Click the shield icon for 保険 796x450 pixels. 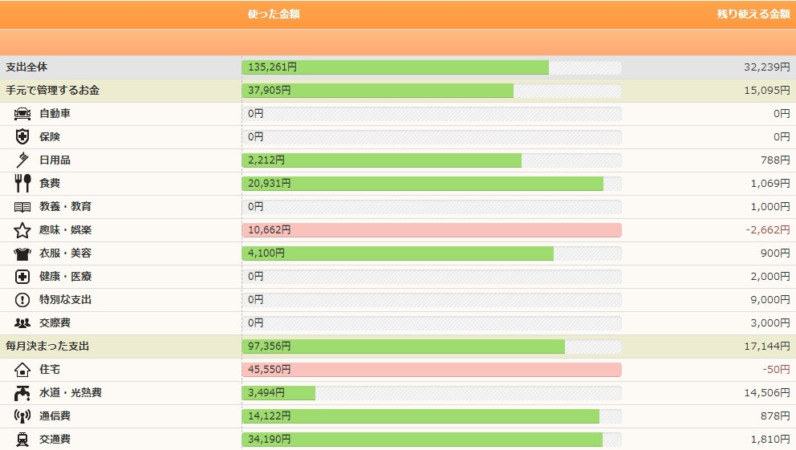click(x=22, y=137)
